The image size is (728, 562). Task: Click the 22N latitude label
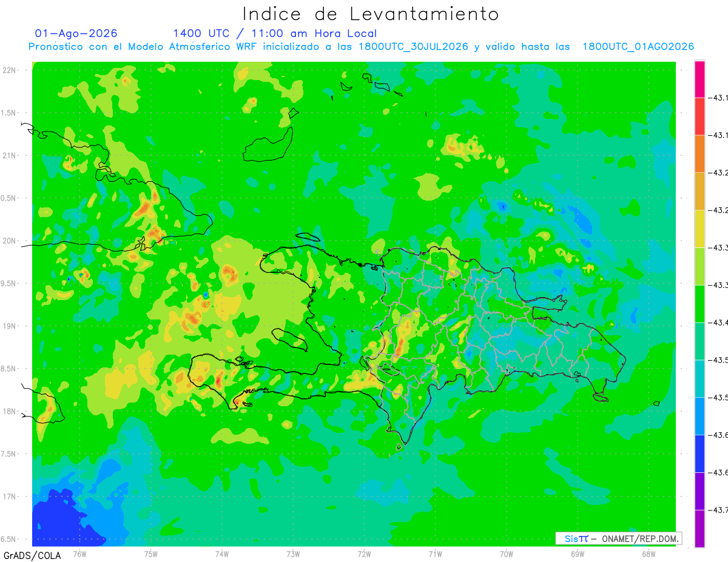click(x=10, y=70)
